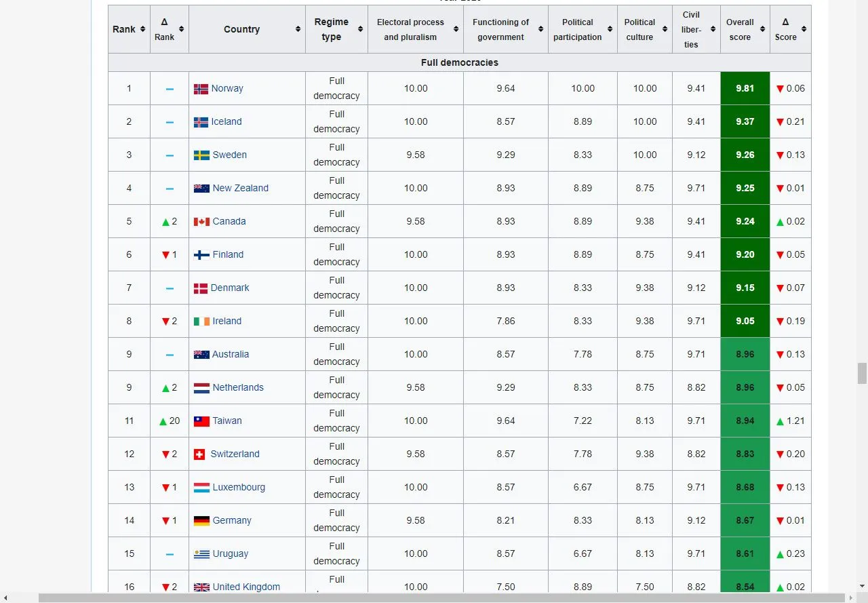Click the Germany flag icon
The width and height of the screenshot is (868, 603).
[x=201, y=520]
